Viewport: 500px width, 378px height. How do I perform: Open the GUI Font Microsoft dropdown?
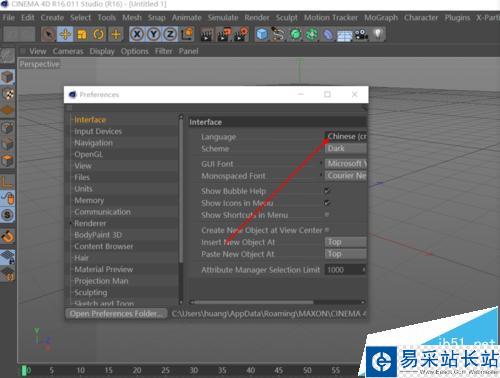click(346, 164)
